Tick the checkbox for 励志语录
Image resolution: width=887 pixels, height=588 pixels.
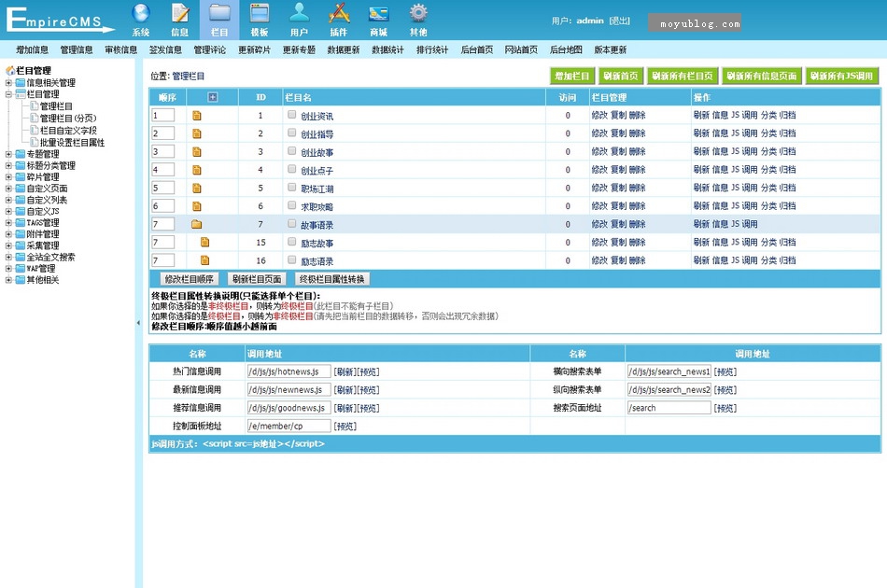(x=292, y=259)
